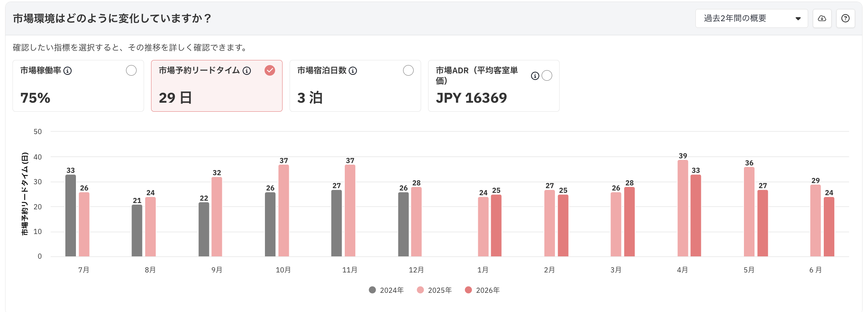Click the 4月 x-axis label
The width and height of the screenshot is (868, 312).
[683, 270]
